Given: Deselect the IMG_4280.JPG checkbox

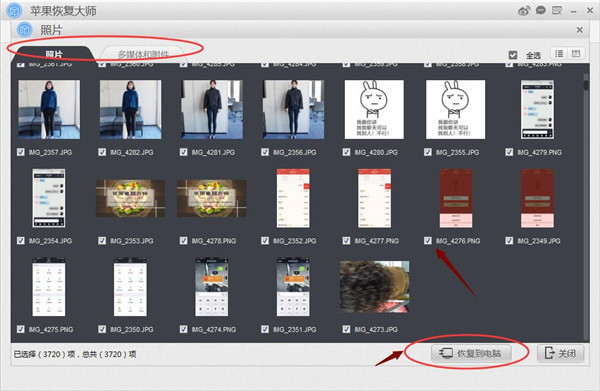Looking at the screenshot, I should (x=346, y=152).
